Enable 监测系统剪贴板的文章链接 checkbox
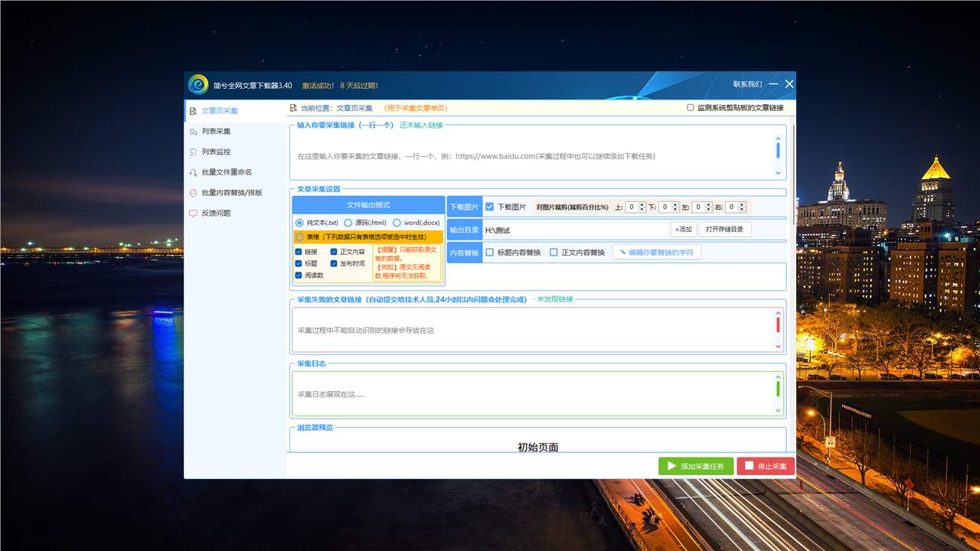 tap(691, 108)
